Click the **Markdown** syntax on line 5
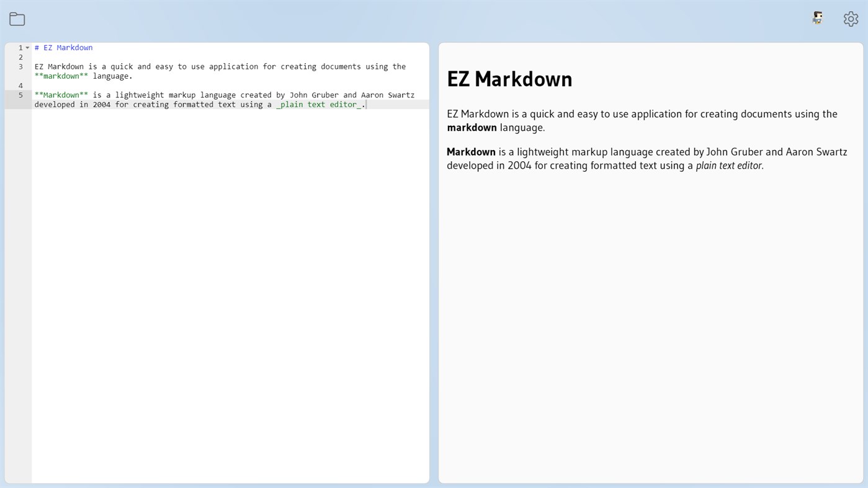 [61, 95]
